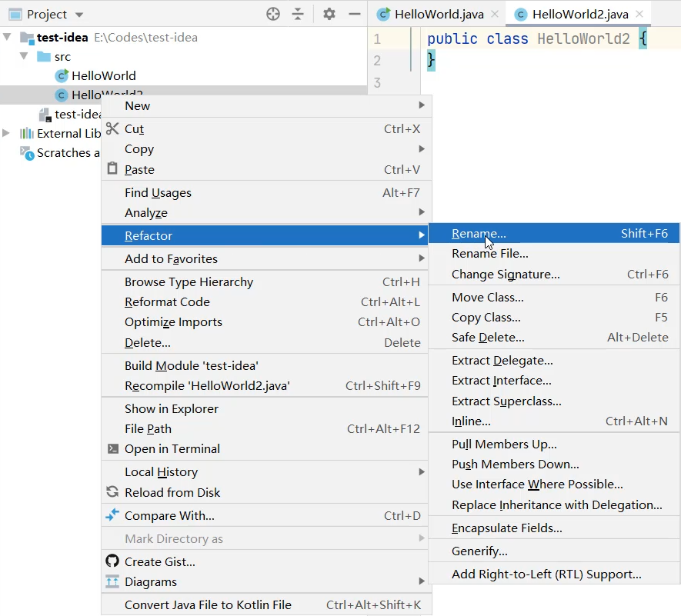
Task: Click the locate target crosshair icon
Action: tap(273, 14)
